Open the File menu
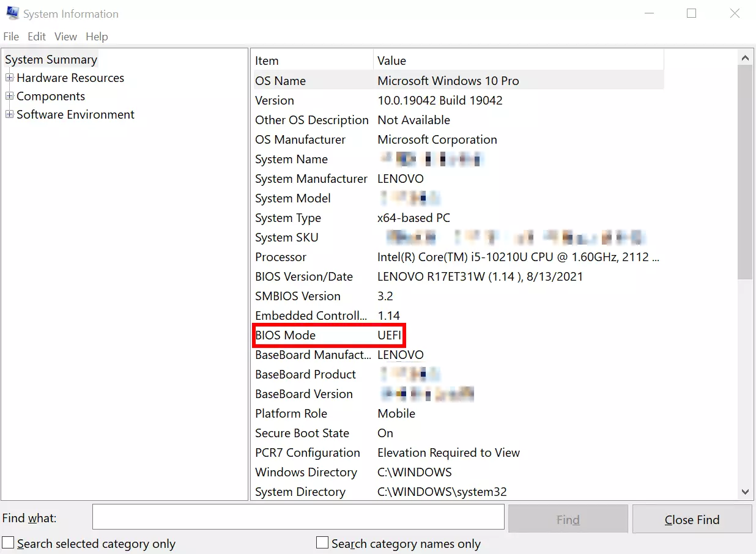 [11, 37]
